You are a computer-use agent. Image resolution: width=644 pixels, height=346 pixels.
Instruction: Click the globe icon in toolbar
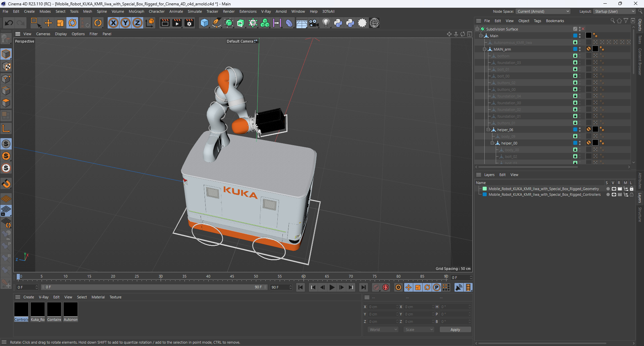374,23
